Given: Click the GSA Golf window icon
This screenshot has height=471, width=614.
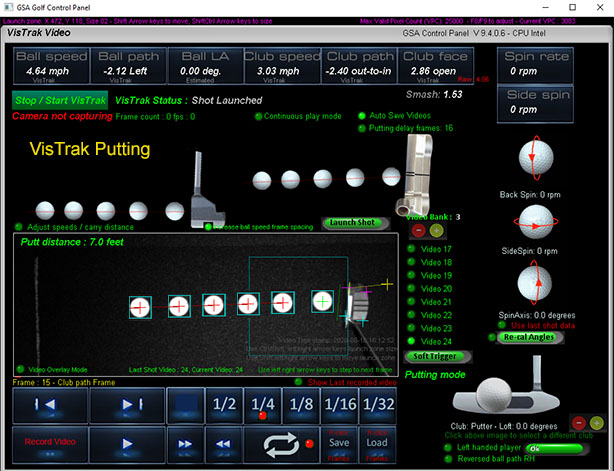Looking at the screenshot, I should click(8, 7).
